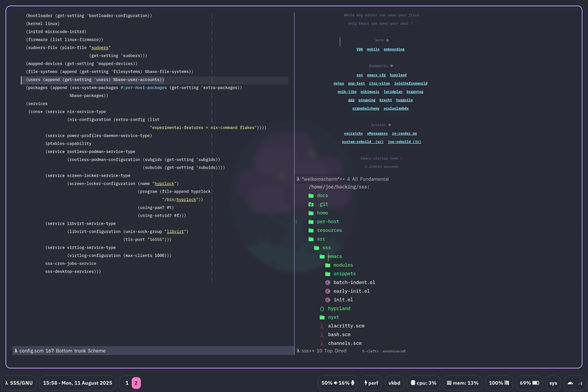Open alacritty.scm in Dired
Image resolution: width=588 pixels, height=392 pixels.
pyautogui.click(x=346, y=326)
